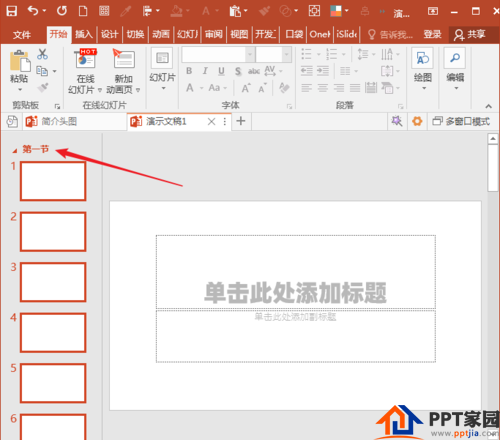The height and width of the screenshot is (440, 500).
Task: Toggle underline text formatting
Action: 221,71
